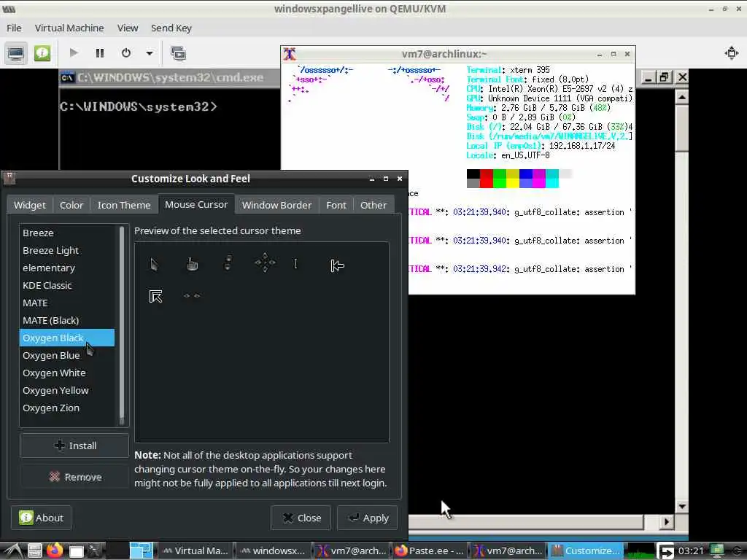Click the red color swatch in xterm
This screenshot has width=747, height=560.
click(487, 179)
